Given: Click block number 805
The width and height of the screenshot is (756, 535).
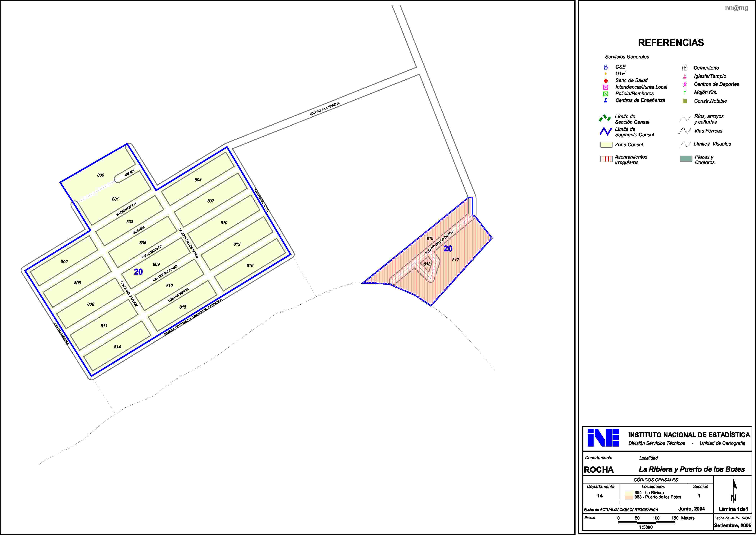Looking at the screenshot, I should pos(77,283).
